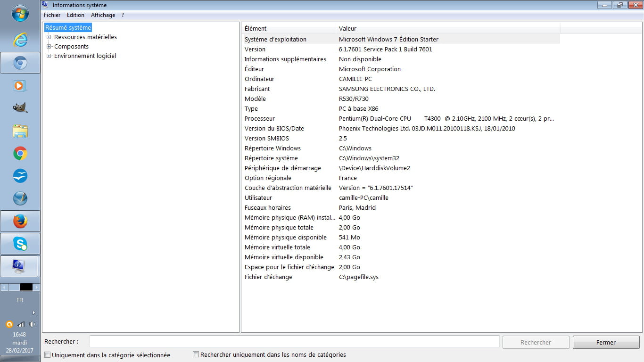Click the orange Avast tray icon
The width and height of the screenshot is (644, 362).
point(9,324)
